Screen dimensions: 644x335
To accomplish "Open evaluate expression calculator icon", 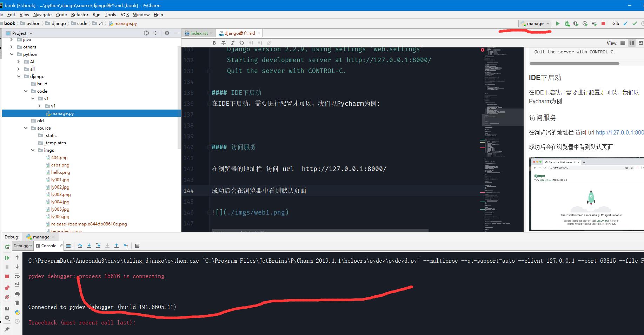I will point(137,246).
